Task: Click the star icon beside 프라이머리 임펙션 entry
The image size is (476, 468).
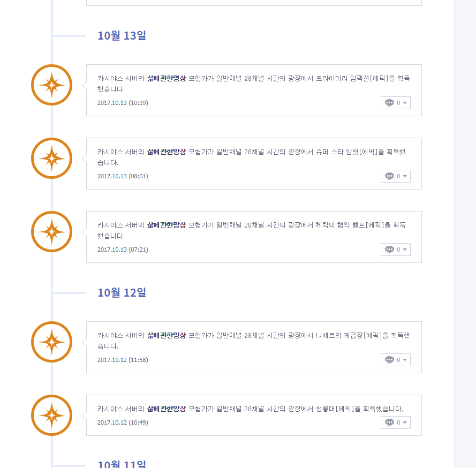Action: pyautogui.click(x=51, y=85)
